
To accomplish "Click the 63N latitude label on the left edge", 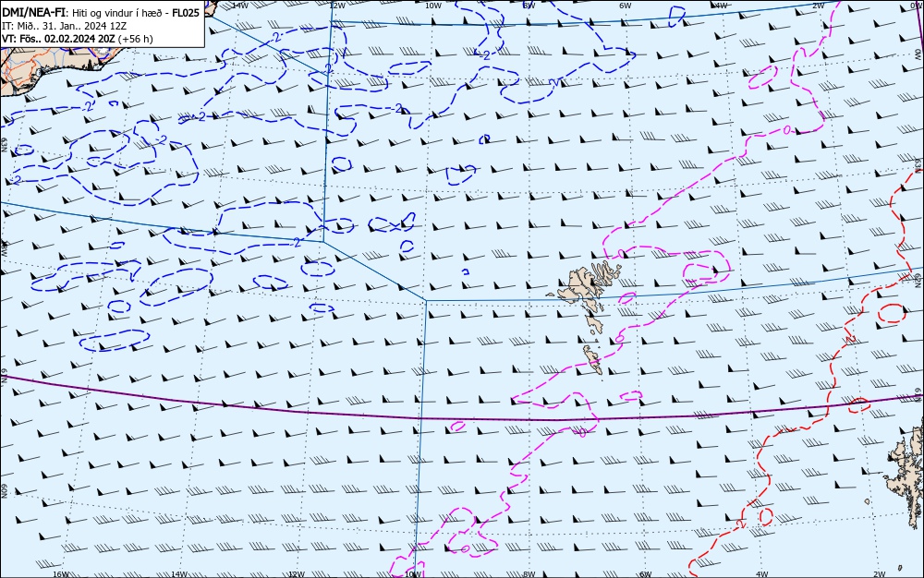I will tap(4, 145).
